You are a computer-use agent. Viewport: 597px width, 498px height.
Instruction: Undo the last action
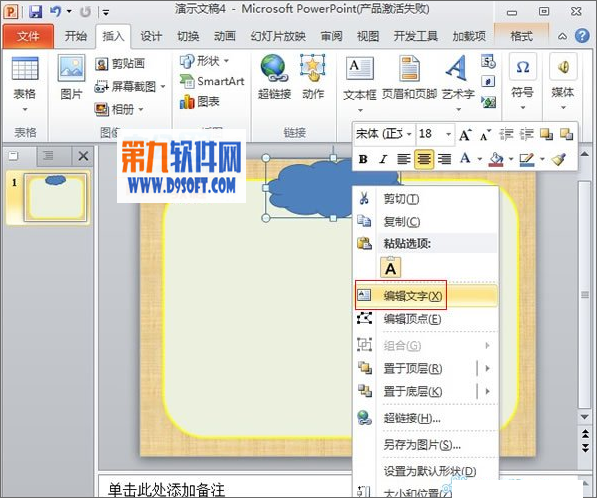coord(55,11)
